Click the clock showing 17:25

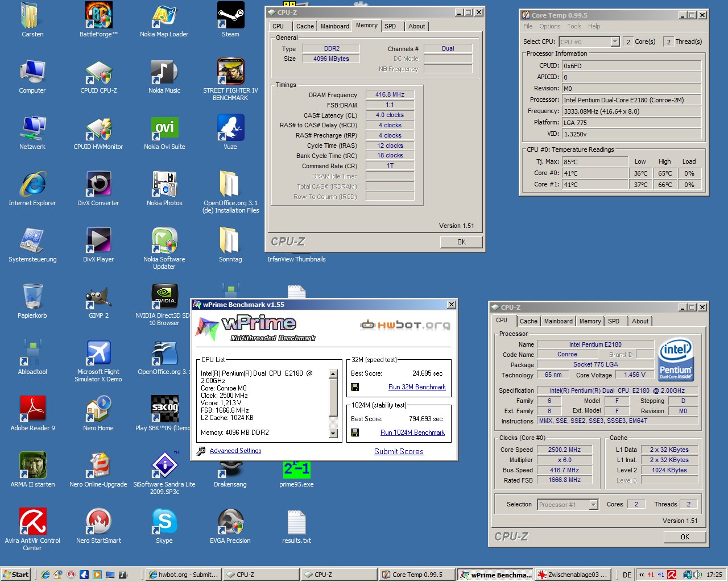coord(714,575)
